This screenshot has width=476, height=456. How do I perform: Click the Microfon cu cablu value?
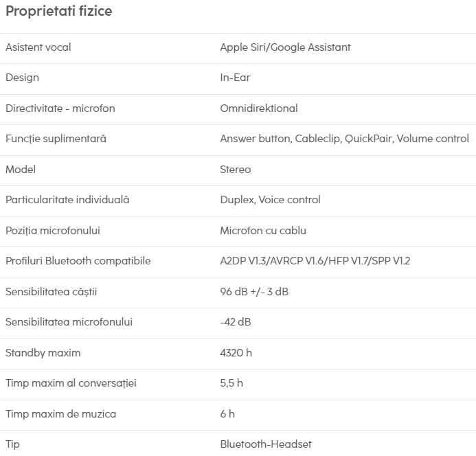coord(263,231)
